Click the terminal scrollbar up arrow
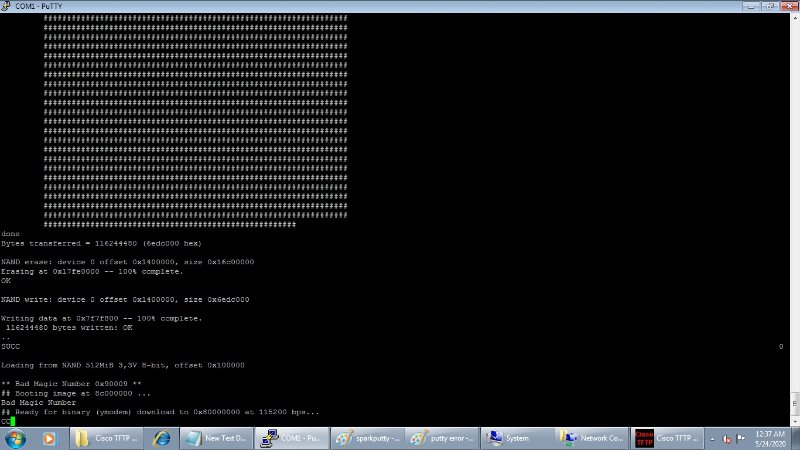 click(795, 18)
